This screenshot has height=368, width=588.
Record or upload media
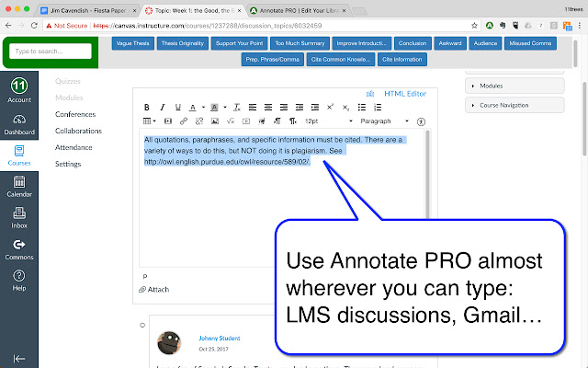[246, 121]
